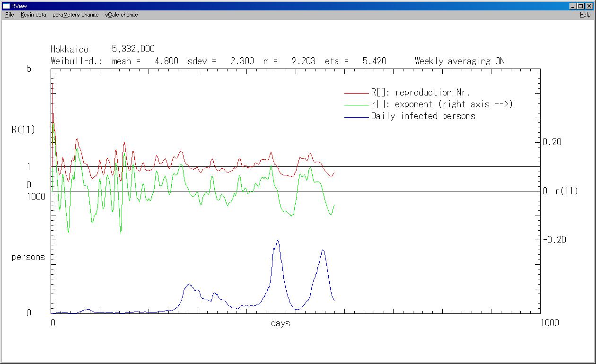
Task: Open the Help menu
Action: 585,15
